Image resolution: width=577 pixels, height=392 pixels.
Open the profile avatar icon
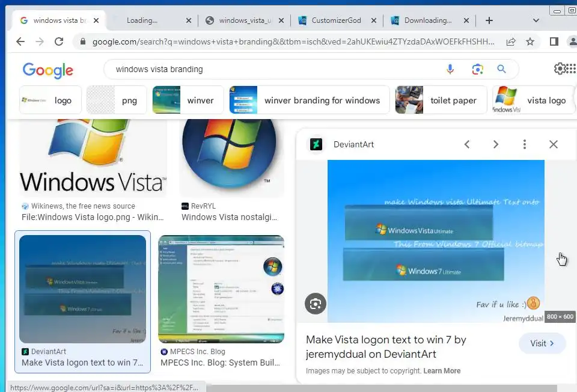(573, 41)
